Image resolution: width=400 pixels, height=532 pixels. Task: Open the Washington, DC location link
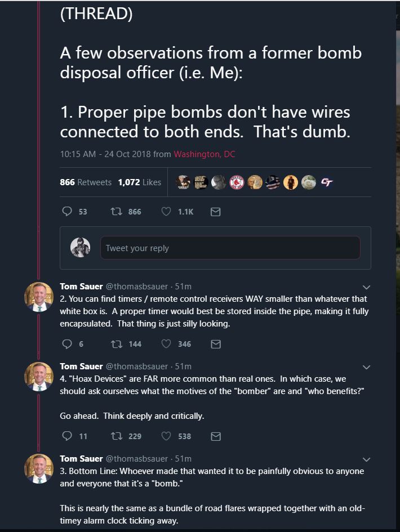click(x=205, y=154)
